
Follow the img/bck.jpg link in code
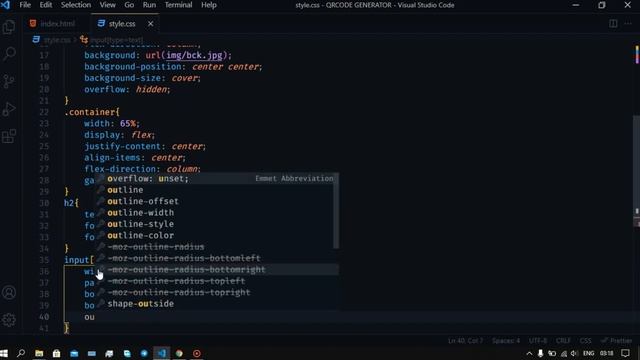coord(194,55)
